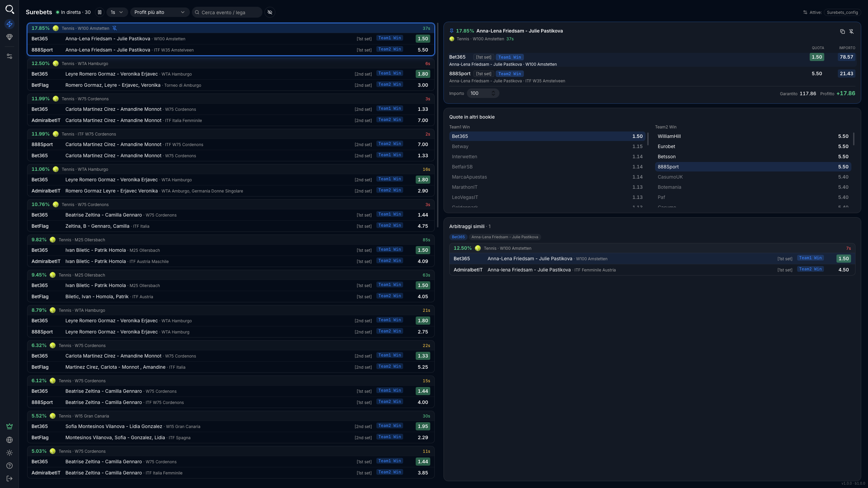Click Team2 Win badge on AdmiralbetIT 7.00 row

[390, 120]
